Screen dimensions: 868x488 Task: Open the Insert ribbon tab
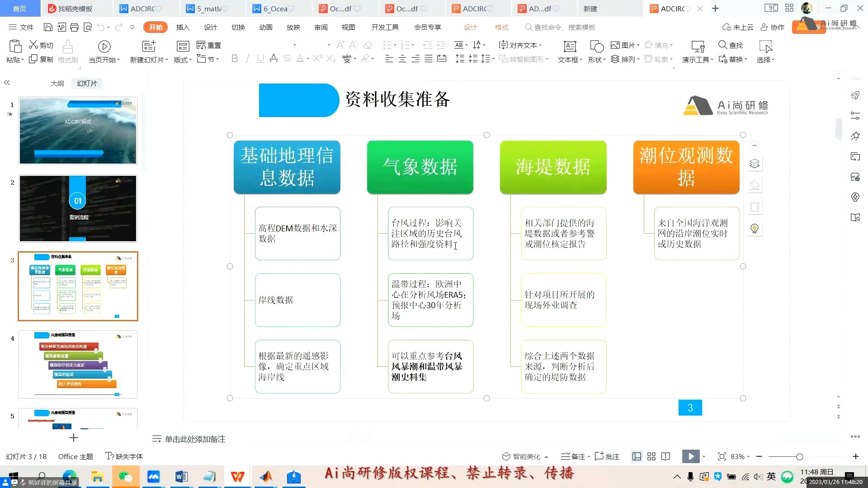[183, 28]
